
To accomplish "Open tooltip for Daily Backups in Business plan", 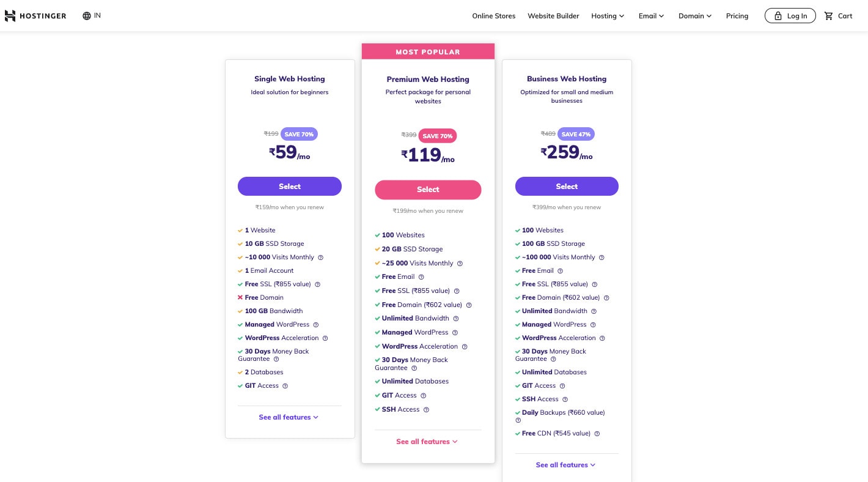I will [x=518, y=421].
